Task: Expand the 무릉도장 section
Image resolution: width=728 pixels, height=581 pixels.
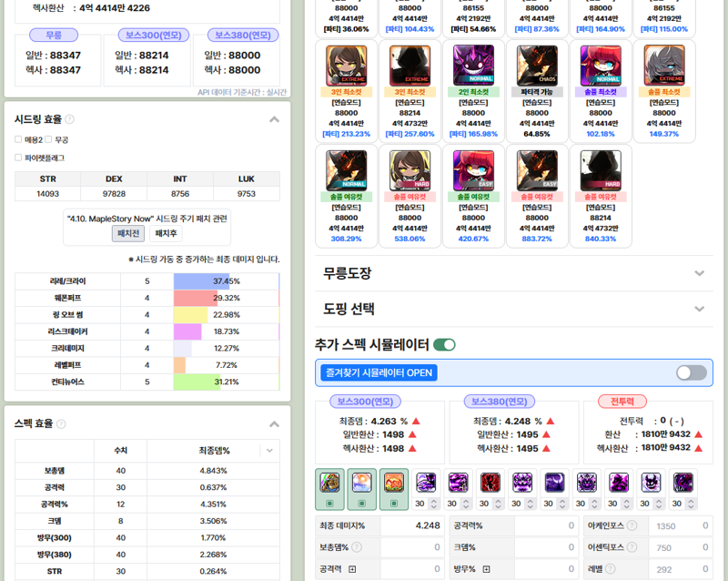Action: 699,273
